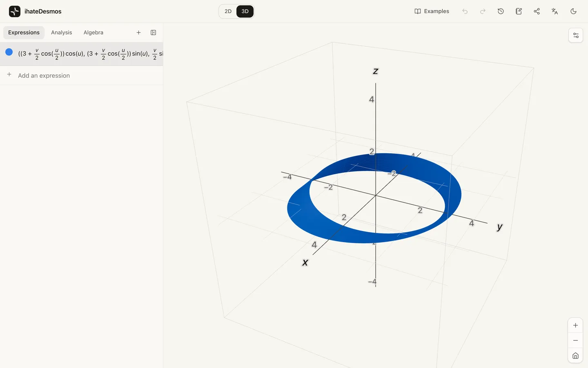Open the language translate icon
This screenshot has height=368, width=588.
click(555, 11)
